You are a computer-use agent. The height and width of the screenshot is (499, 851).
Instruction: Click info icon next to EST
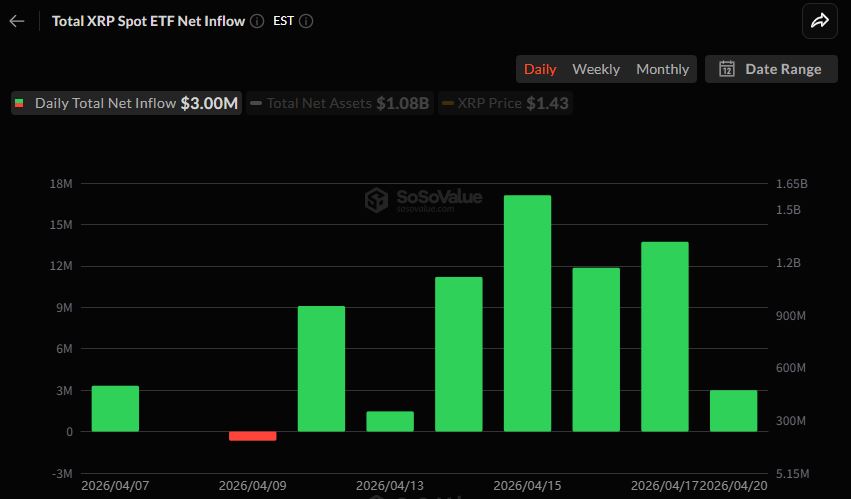(306, 21)
